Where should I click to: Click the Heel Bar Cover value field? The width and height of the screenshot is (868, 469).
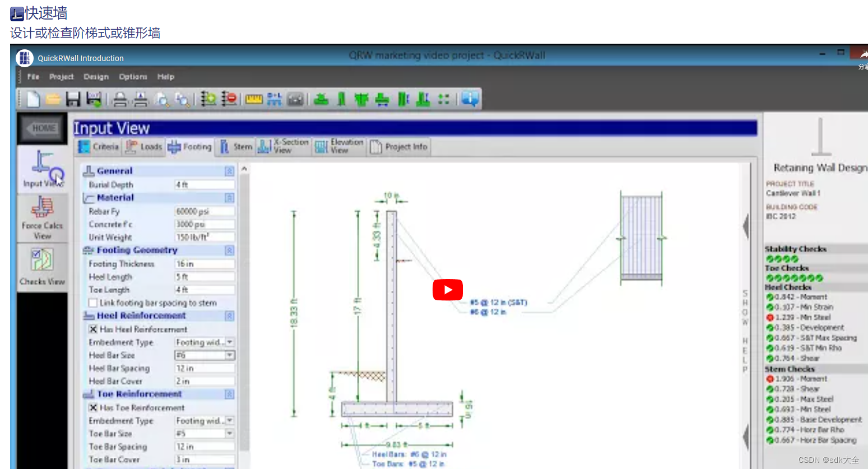tap(205, 381)
